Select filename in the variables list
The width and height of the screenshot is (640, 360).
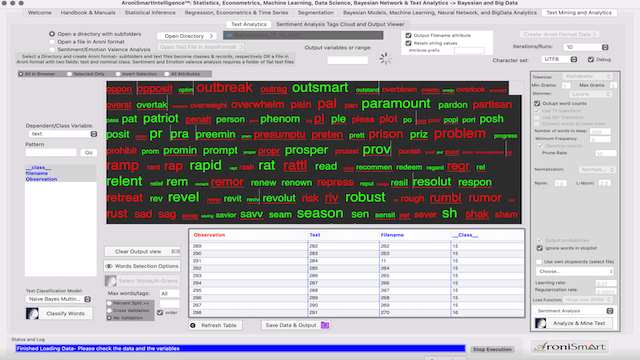(x=37, y=173)
